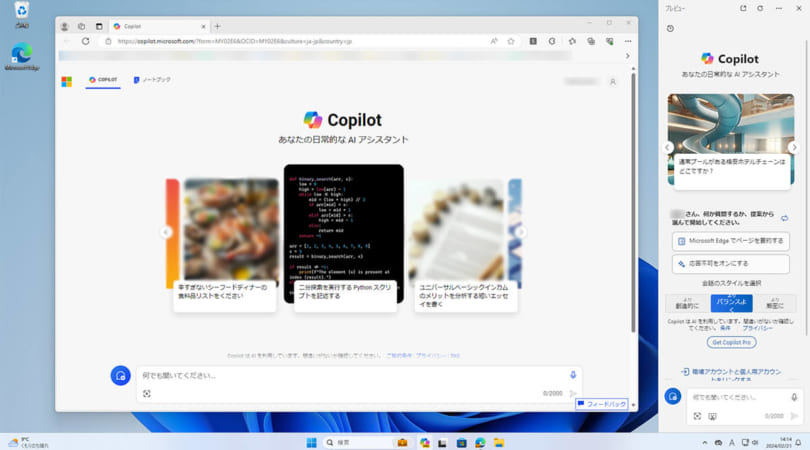Screen dimensions: 810x450
Task: Click the Get Copilot Pro button
Action: 731,342
